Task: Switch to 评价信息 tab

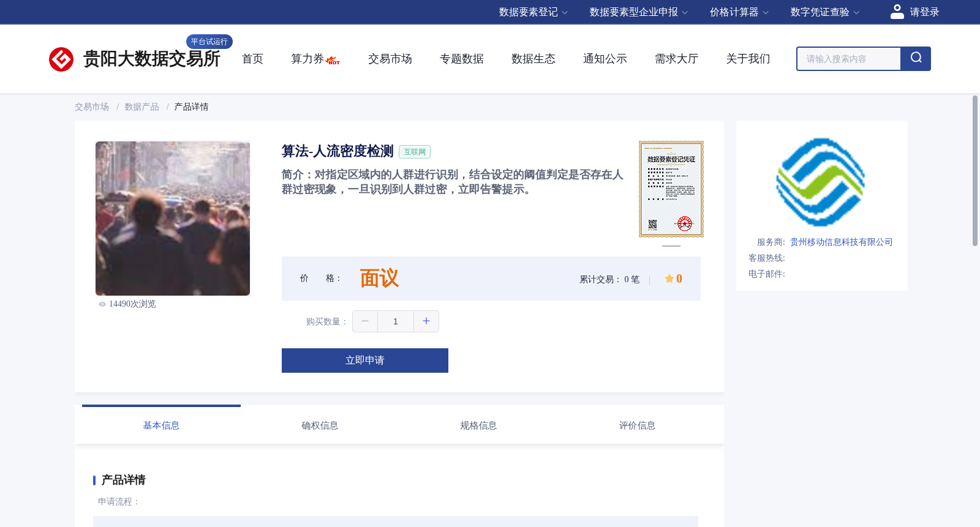Action: [637, 425]
